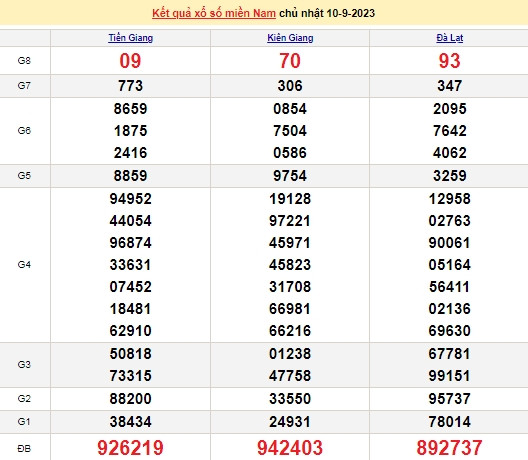528x460 pixels.
Task: Click the G6 number '7504'
Action: 290,131
